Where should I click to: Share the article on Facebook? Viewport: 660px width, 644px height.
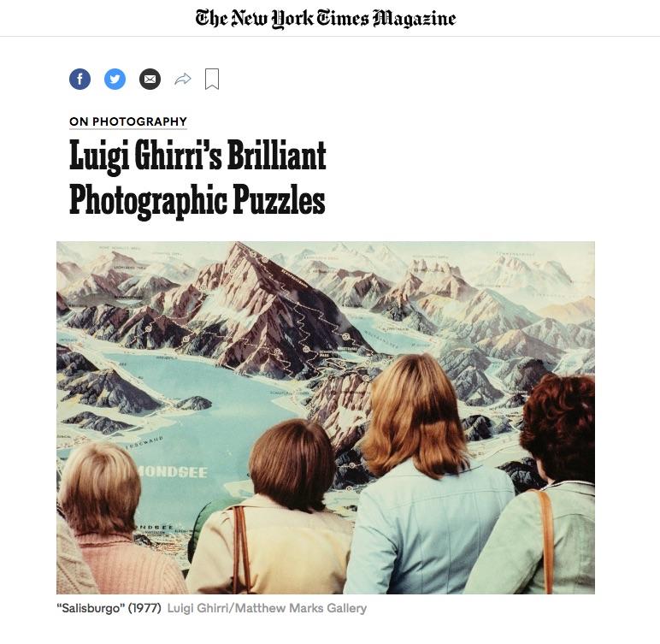pos(80,80)
